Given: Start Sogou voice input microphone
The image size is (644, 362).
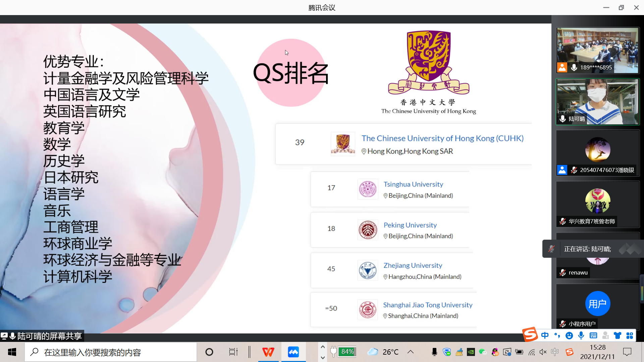Looking at the screenshot, I should [581, 335].
